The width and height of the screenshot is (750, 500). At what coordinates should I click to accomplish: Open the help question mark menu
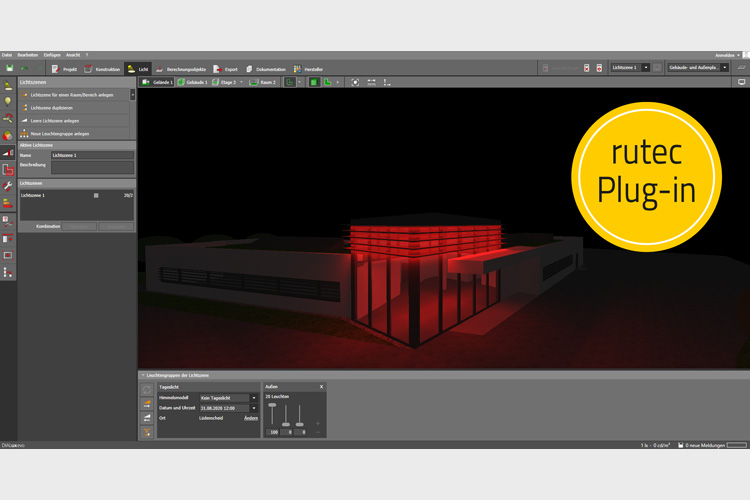[x=87, y=55]
